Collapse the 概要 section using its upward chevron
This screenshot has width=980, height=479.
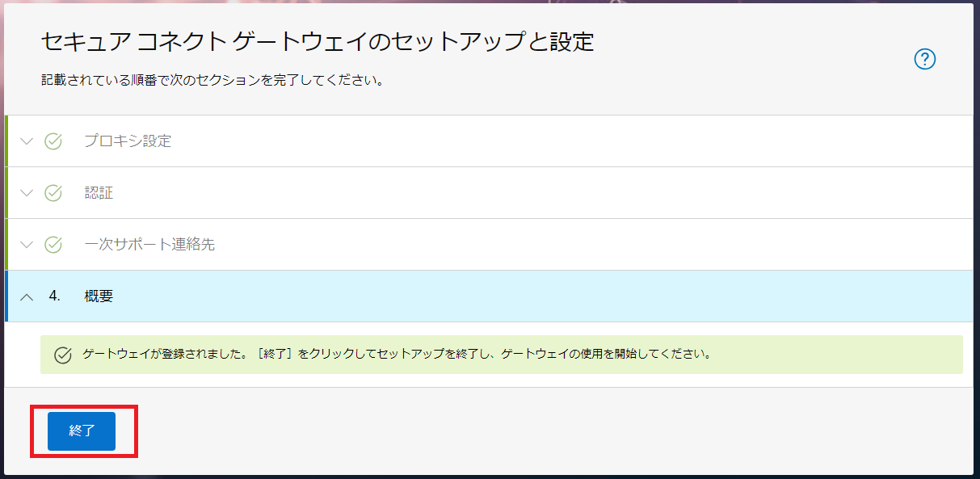pyautogui.click(x=25, y=296)
